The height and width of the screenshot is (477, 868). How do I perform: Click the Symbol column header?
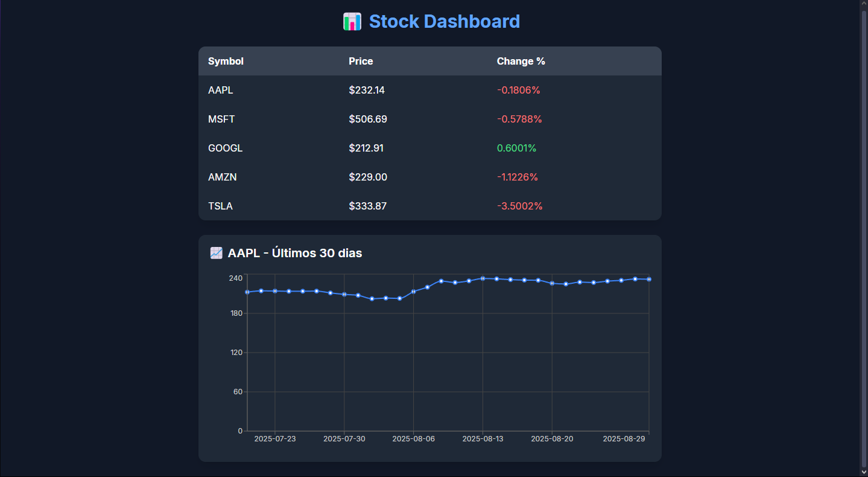tap(226, 61)
